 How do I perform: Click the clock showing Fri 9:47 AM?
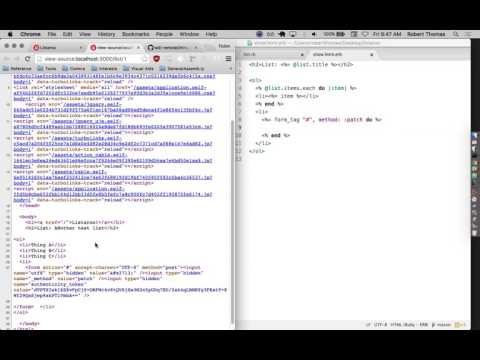coord(387,34)
